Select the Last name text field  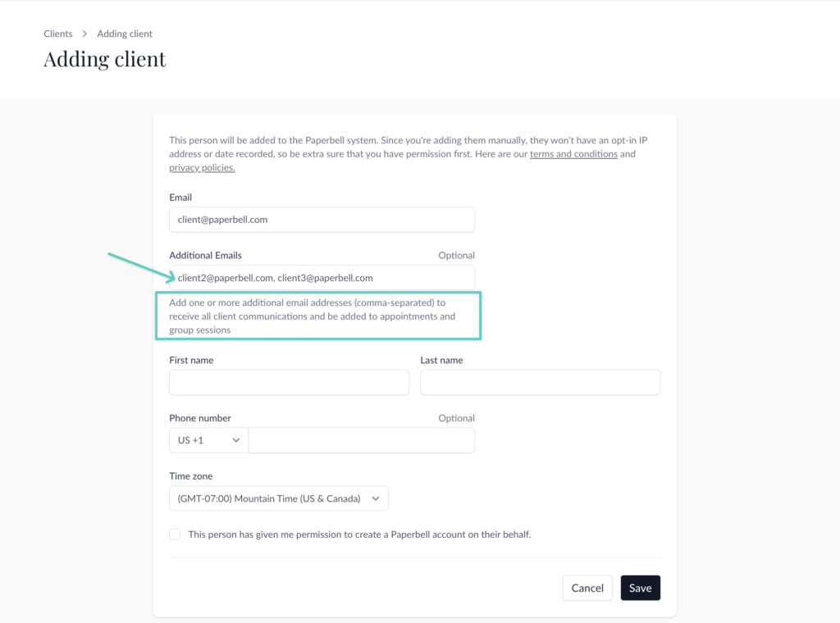[x=540, y=382]
